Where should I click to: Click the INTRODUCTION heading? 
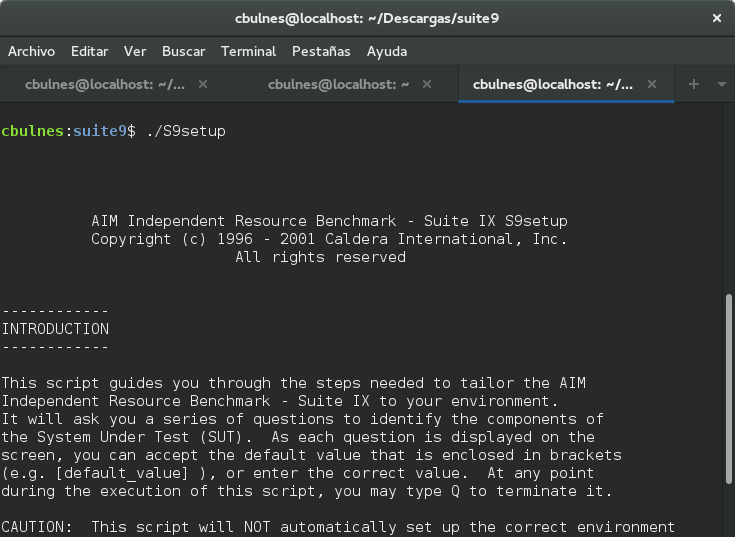[x=55, y=329]
